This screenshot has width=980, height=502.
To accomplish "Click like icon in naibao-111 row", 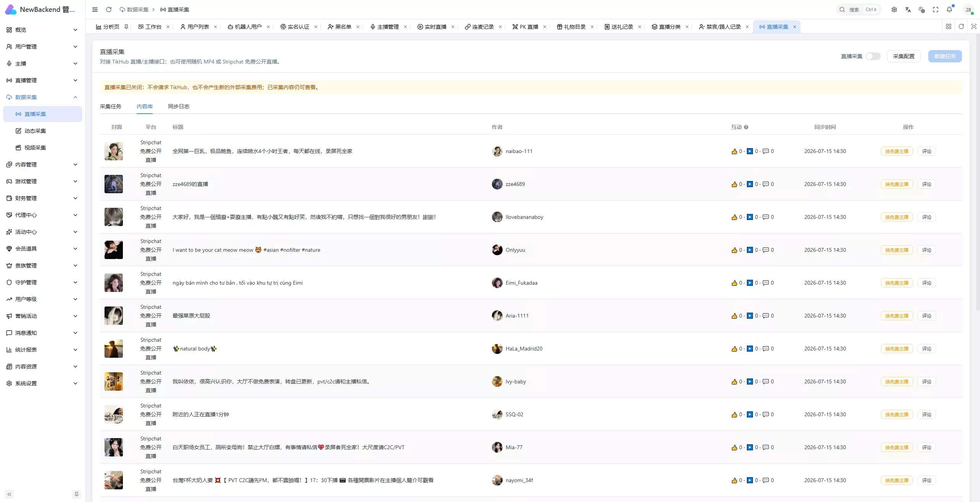I will tap(734, 151).
